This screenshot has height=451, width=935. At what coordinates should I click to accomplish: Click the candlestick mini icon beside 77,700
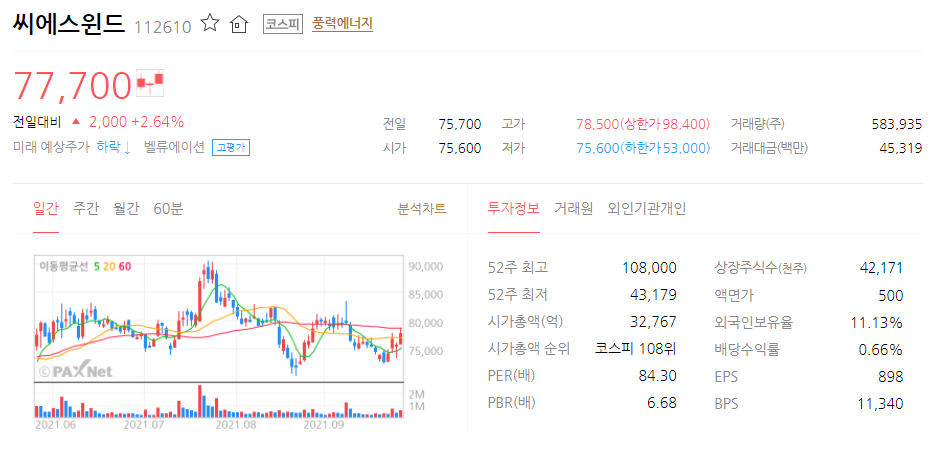coord(150,84)
